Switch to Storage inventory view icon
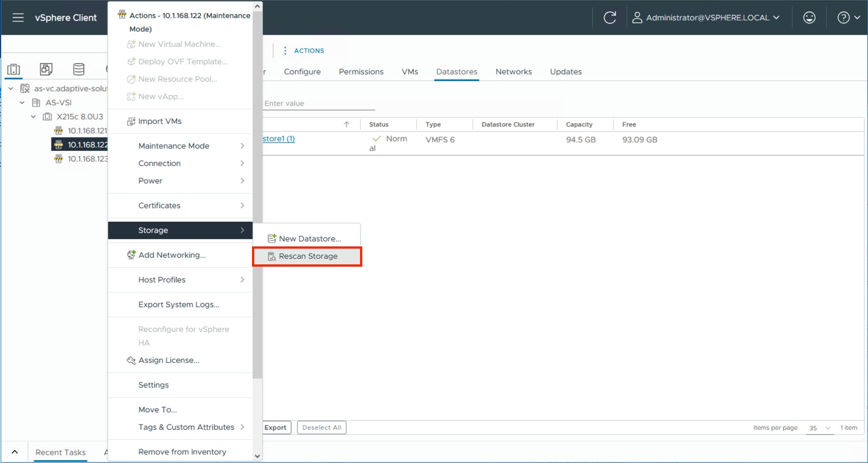This screenshot has height=463, width=868. click(x=79, y=69)
